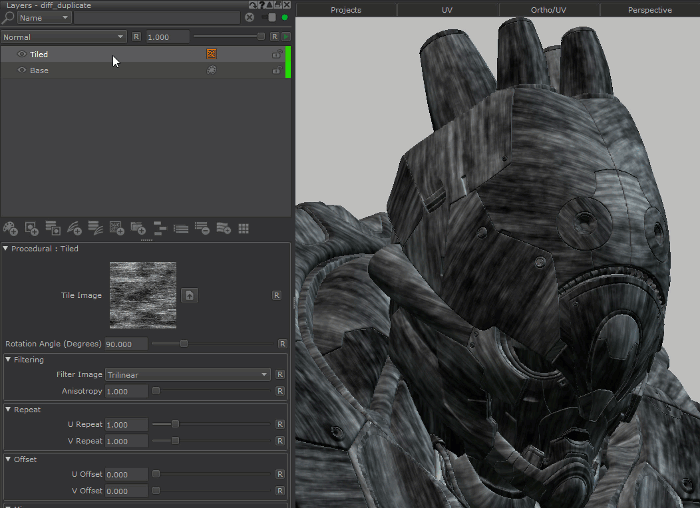Click the remove layer icon with minus
This screenshot has height=508, width=700.
coord(202,229)
